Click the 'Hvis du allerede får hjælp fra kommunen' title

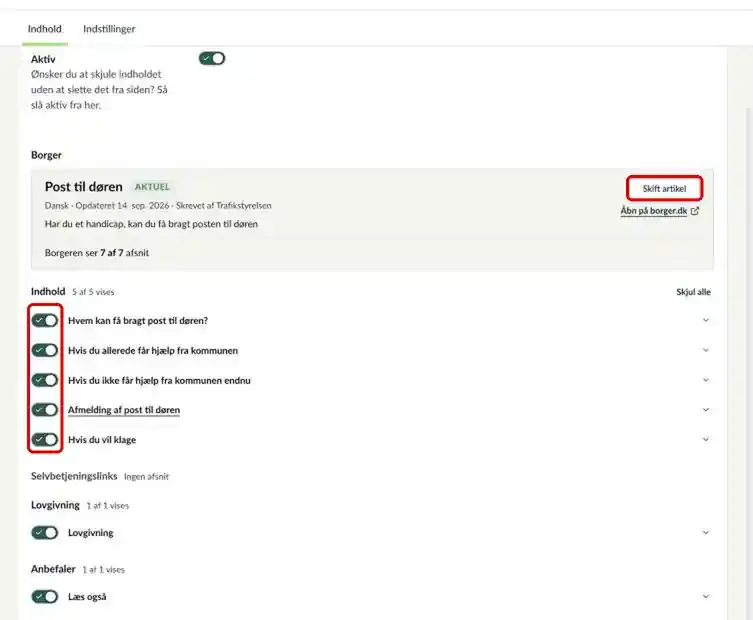coord(153,351)
